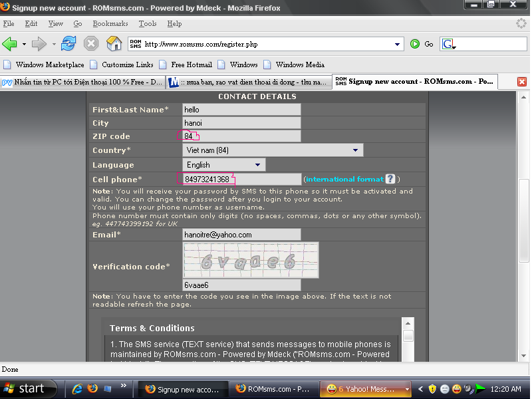Click the City input field
Viewport: 532px width, 399px height.
(x=241, y=123)
